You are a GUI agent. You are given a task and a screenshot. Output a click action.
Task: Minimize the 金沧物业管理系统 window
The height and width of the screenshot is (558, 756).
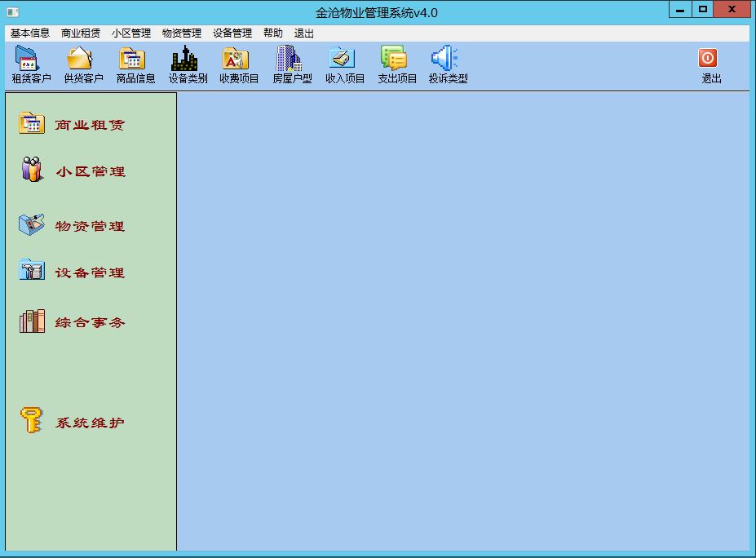click(680, 10)
